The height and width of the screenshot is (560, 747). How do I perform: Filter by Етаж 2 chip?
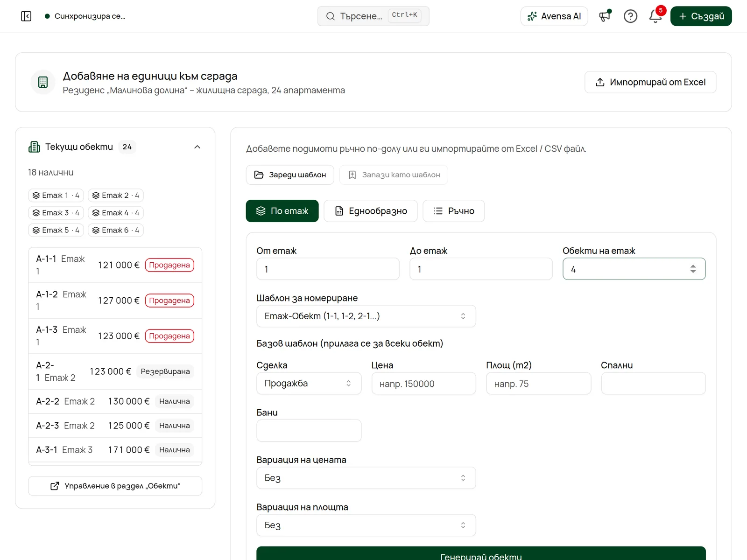pos(116,195)
